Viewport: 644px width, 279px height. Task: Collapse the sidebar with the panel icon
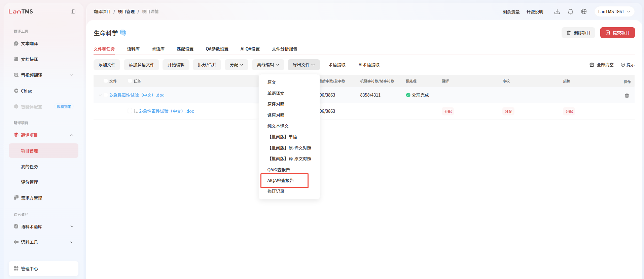click(73, 11)
